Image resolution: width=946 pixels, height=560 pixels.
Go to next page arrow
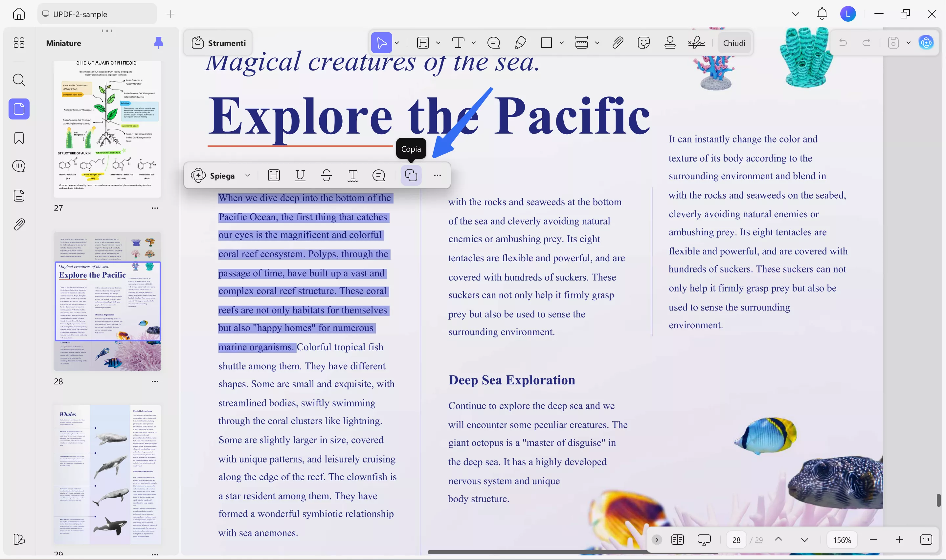pyautogui.click(x=804, y=540)
